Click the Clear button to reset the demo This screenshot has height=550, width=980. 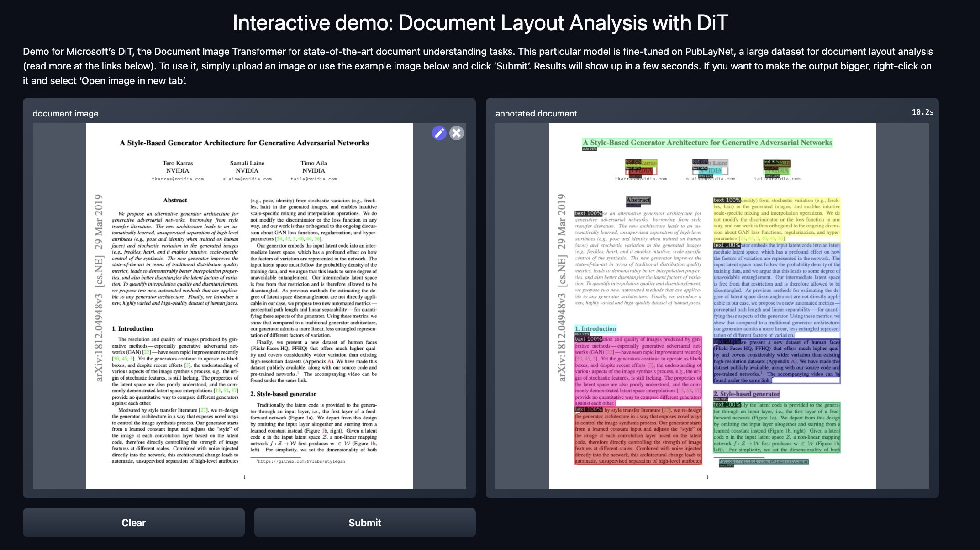click(133, 522)
